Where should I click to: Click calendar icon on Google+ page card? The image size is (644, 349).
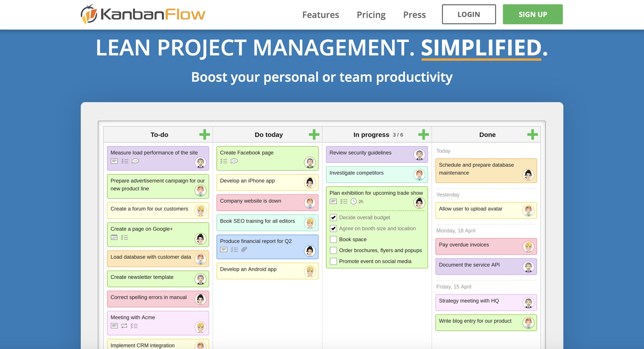point(114,237)
